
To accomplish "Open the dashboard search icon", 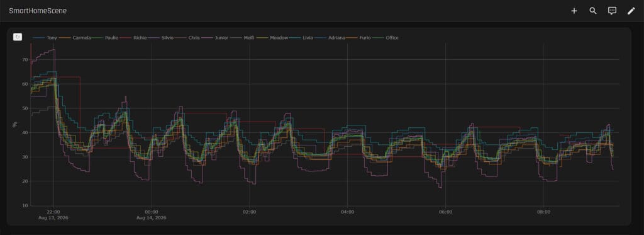I will [592, 11].
